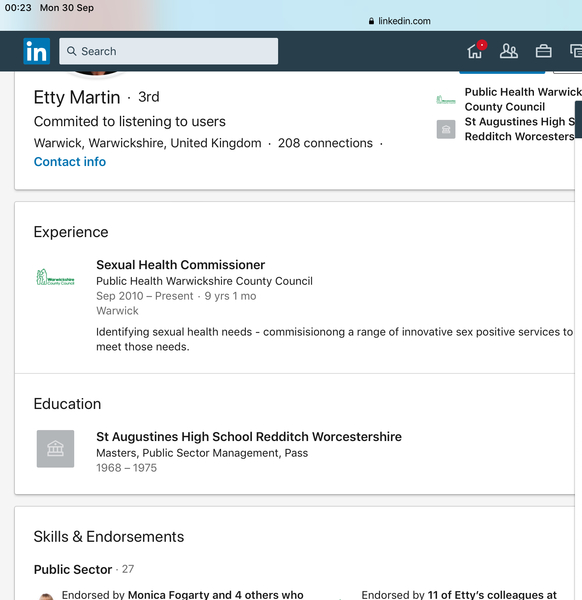Open the Sexual Health Commissioner job title
The width and height of the screenshot is (582, 600).
point(181,265)
